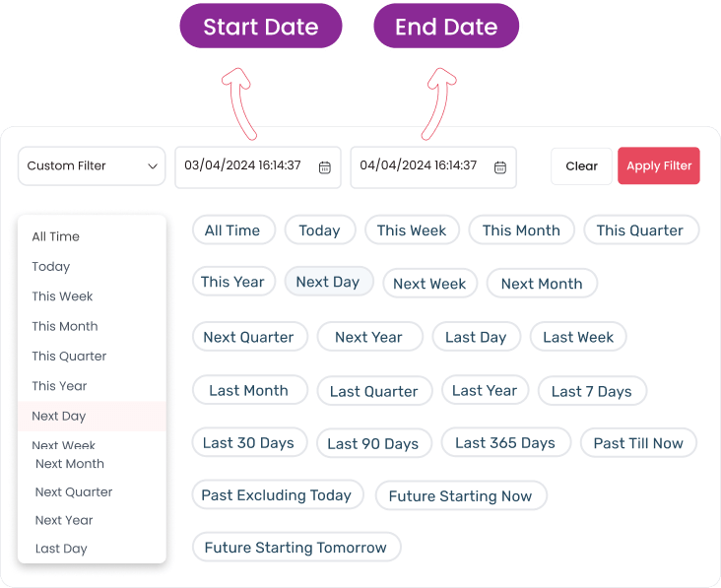
Task: Toggle the "All Time" filter chip
Action: [232, 230]
